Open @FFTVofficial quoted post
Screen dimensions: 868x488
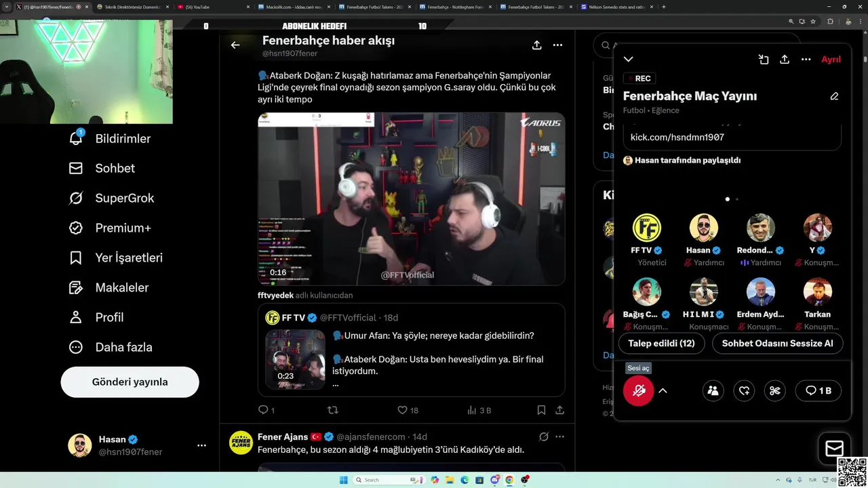411,350
